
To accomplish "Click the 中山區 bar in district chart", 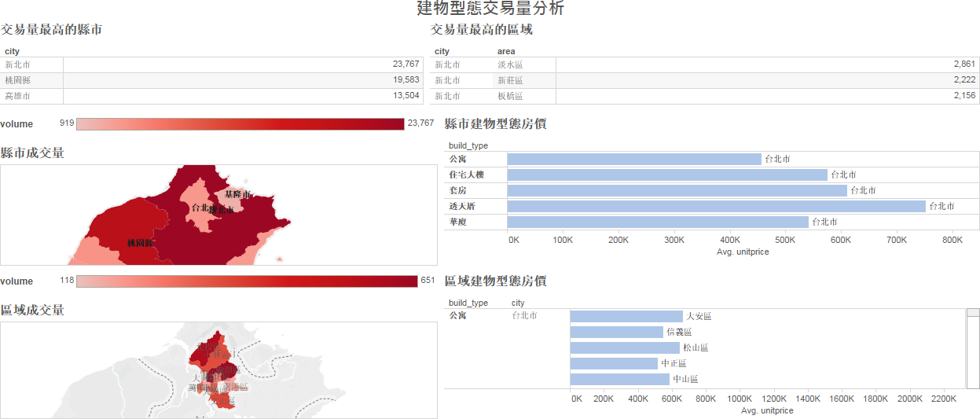I will pyautogui.click(x=620, y=379).
